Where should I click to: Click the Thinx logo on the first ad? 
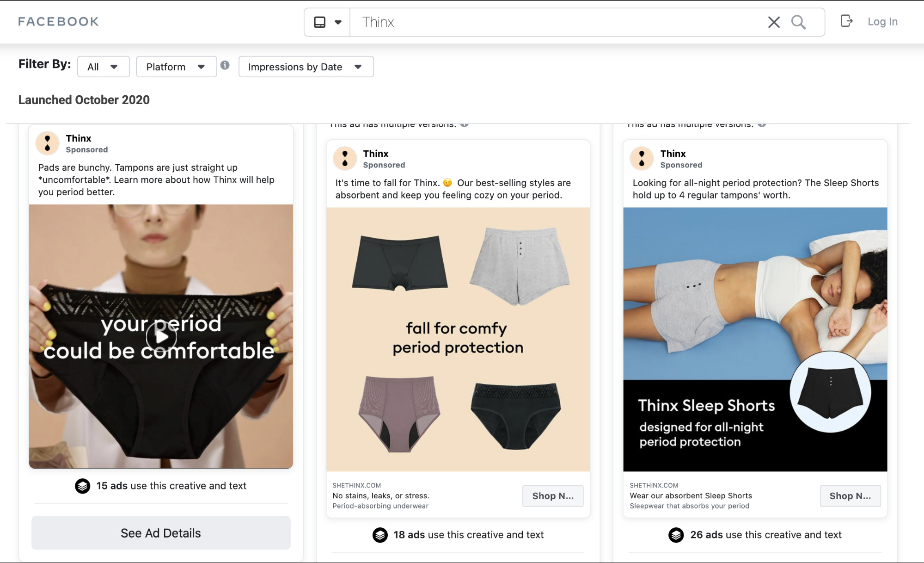coord(48,143)
